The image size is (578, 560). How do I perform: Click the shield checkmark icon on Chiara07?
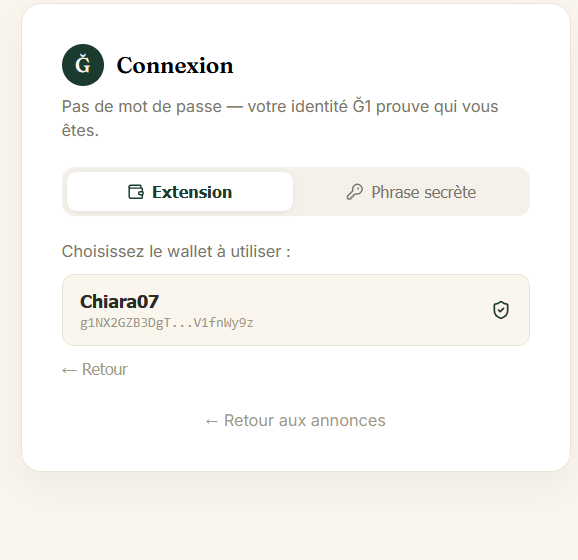(501, 310)
